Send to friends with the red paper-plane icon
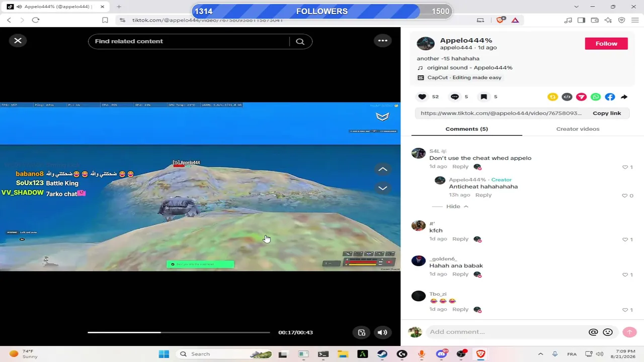This screenshot has height=362, width=644. tap(581, 97)
